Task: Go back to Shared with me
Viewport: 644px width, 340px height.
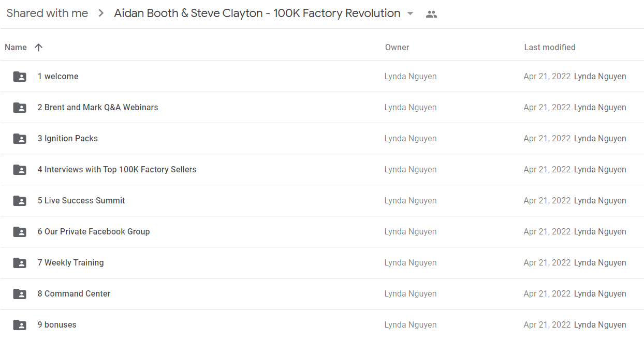Action: point(47,13)
